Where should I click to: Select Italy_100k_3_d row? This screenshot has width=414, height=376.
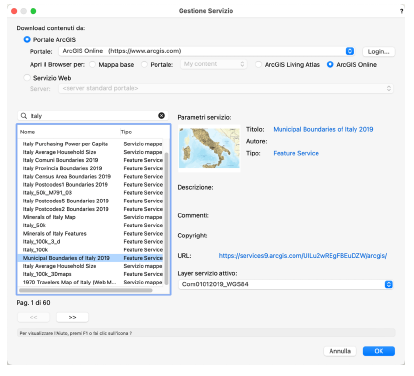click(x=91, y=242)
